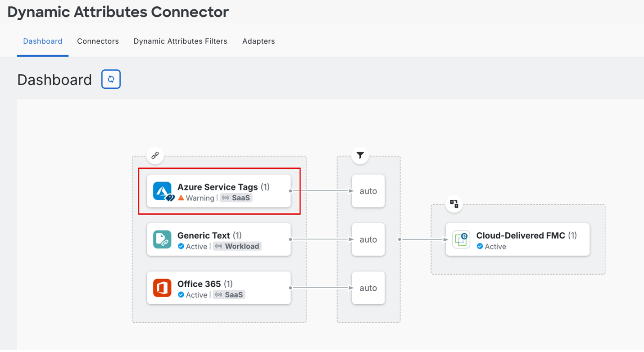This screenshot has height=352, width=644.
Task: Click the dashboard refresh icon button
Action: coord(111,79)
